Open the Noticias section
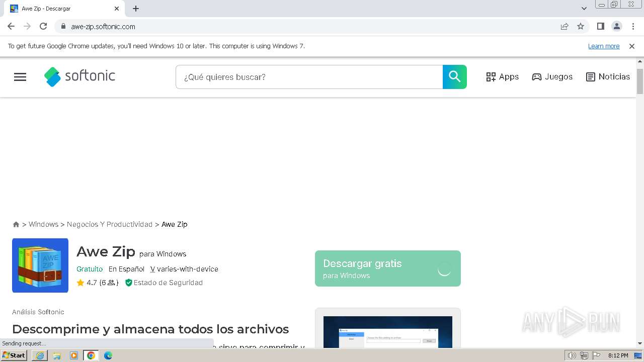The width and height of the screenshot is (644, 362). (608, 77)
